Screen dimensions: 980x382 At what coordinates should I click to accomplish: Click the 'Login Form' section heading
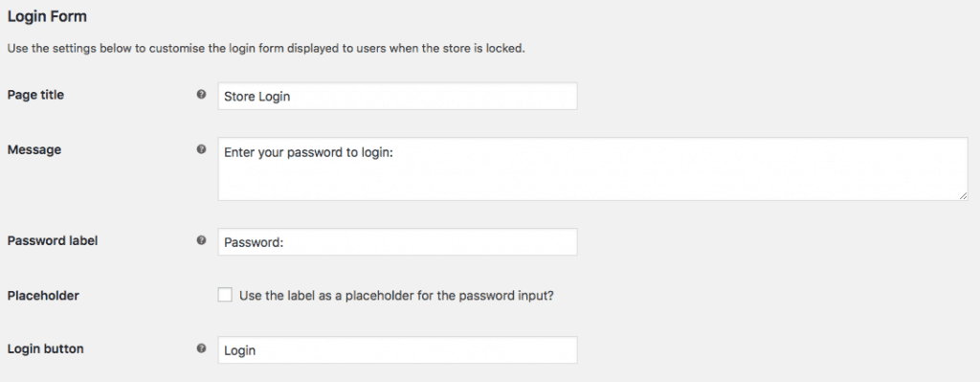47,17
